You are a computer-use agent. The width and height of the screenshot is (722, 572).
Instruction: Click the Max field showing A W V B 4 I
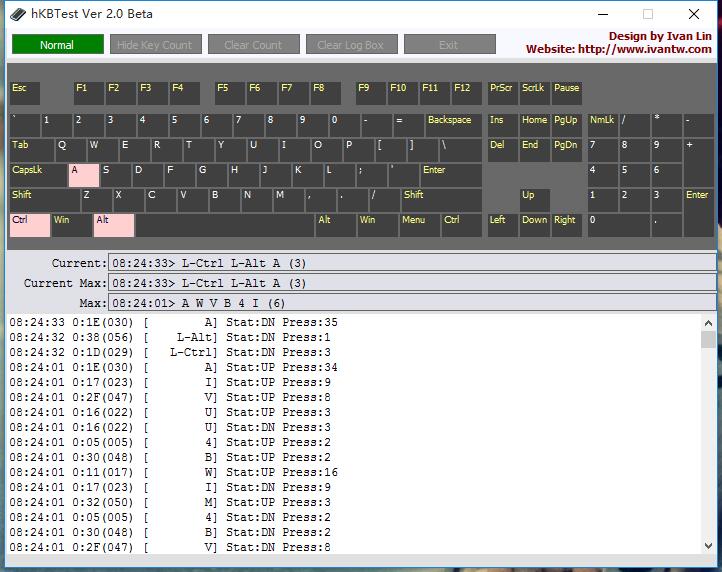(x=412, y=303)
